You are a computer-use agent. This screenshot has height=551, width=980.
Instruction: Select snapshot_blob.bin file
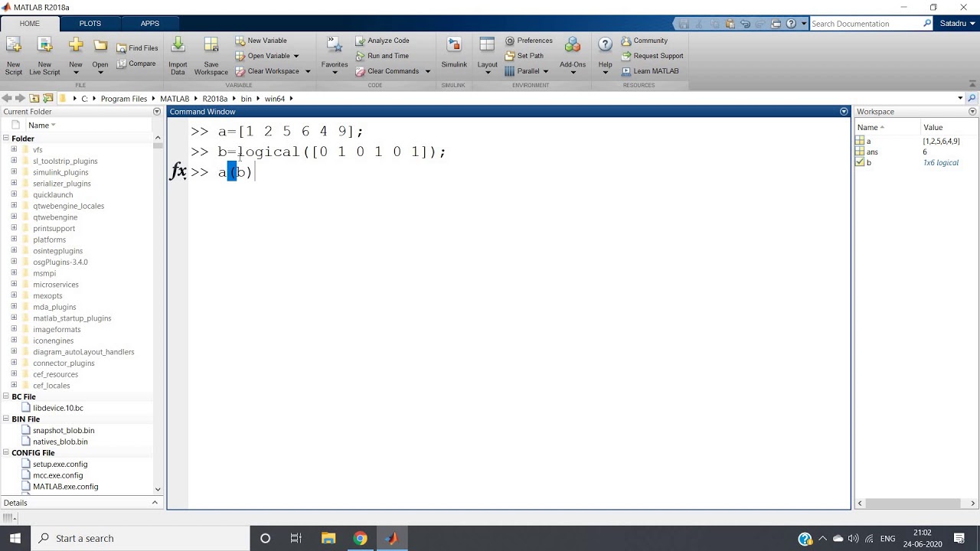point(64,430)
